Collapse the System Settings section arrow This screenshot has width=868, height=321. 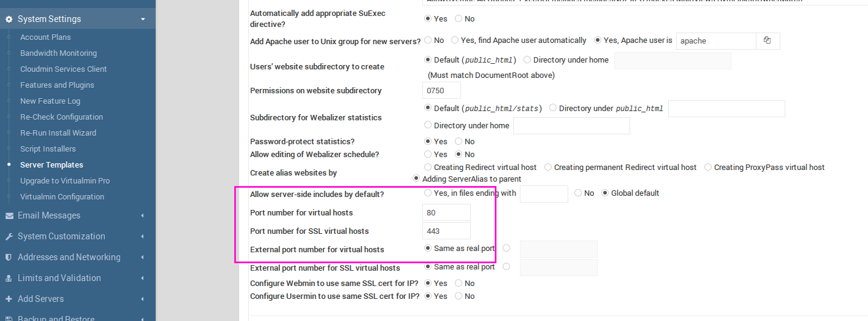[143, 20]
